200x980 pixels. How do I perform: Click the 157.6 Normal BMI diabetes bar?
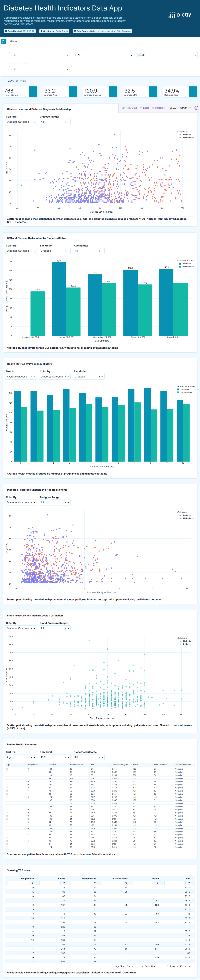[x=59, y=299]
